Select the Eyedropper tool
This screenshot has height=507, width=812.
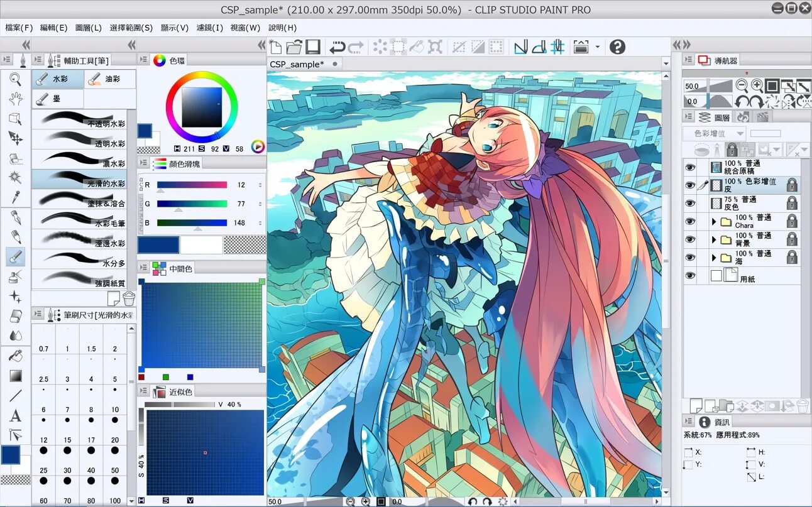[15, 197]
